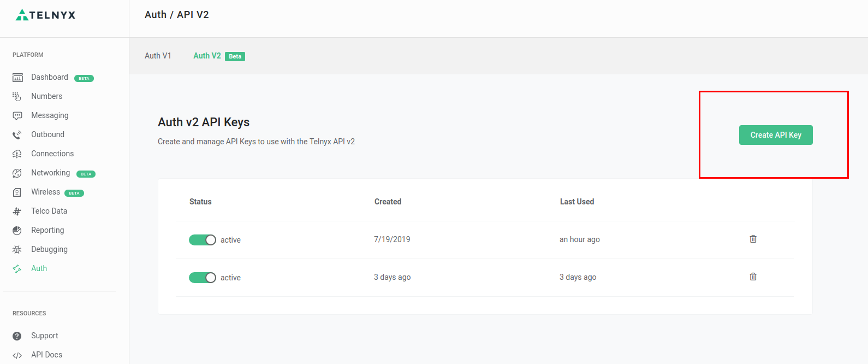Click the Telnyx logo
The image size is (868, 364).
(x=46, y=15)
